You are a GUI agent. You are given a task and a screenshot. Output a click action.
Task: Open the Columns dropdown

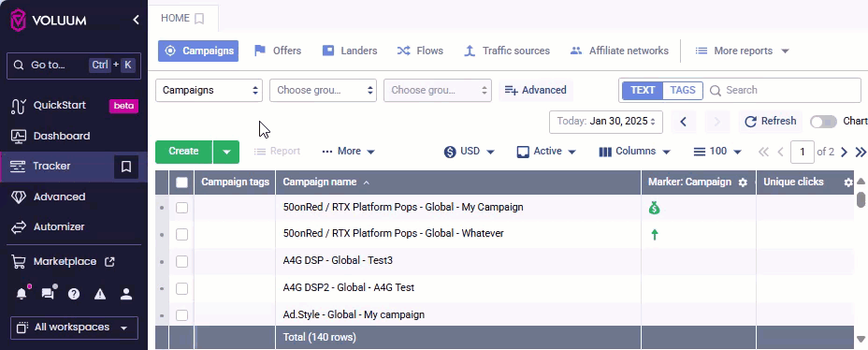point(635,152)
